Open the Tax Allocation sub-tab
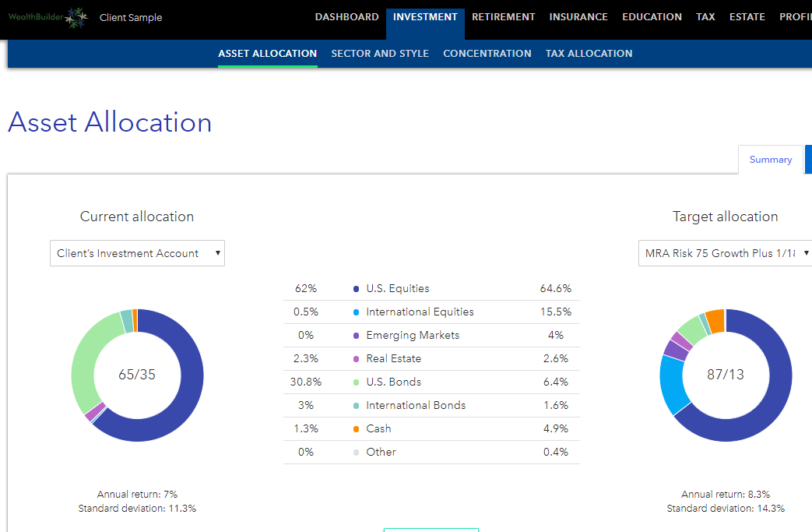Screen dimensions: 812x532 [589, 53]
